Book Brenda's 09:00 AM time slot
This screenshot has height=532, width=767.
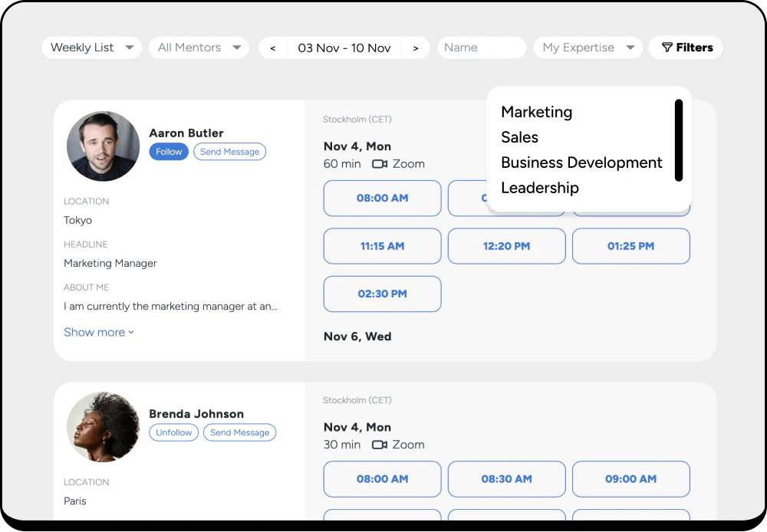[x=630, y=478]
